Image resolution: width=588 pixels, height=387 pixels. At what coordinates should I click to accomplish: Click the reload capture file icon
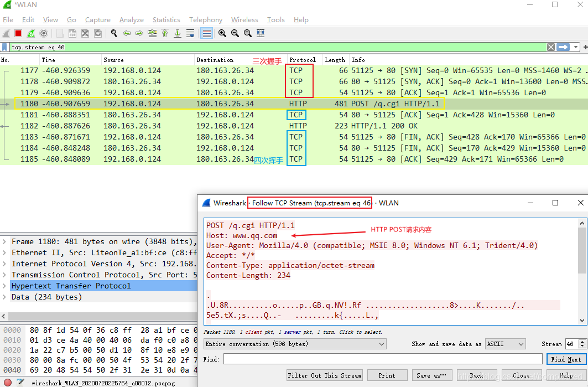pyautogui.click(x=98, y=33)
